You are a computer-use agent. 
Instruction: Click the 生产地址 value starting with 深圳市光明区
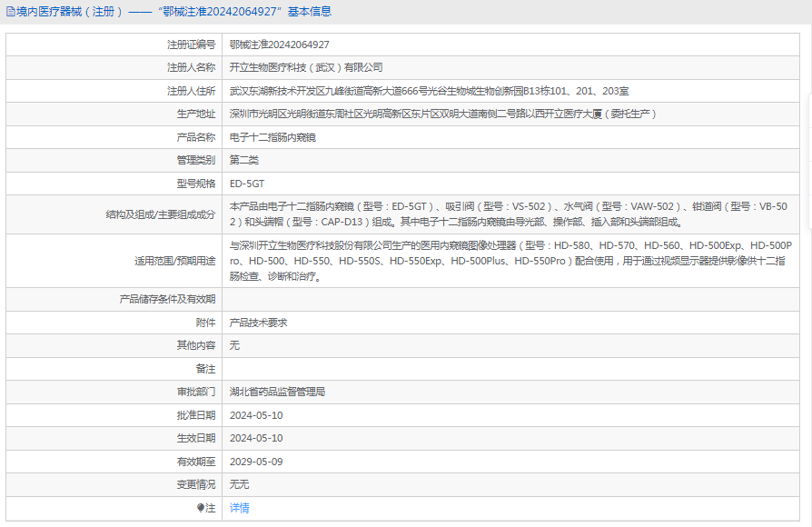[x=442, y=114]
